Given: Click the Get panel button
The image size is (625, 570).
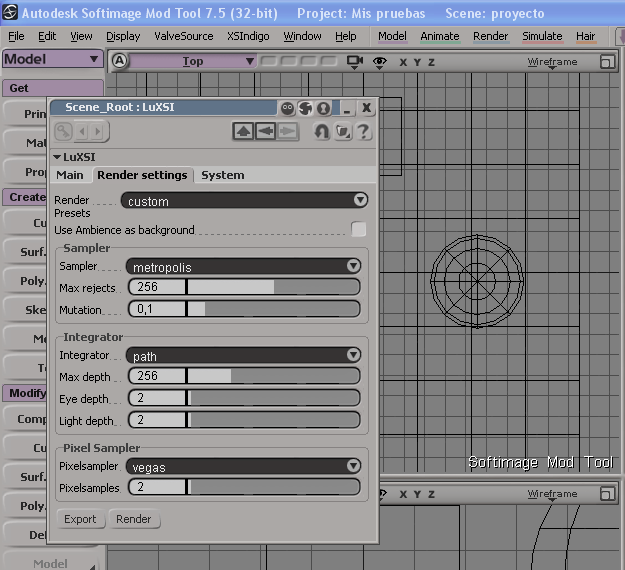Looking at the screenshot, I should click(52, 88).
